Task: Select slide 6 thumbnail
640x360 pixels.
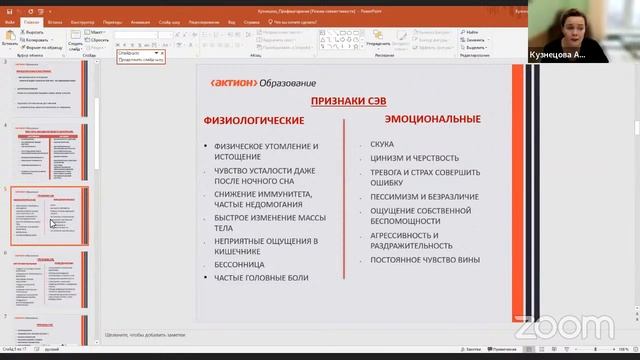Action: tap(49, 280)
